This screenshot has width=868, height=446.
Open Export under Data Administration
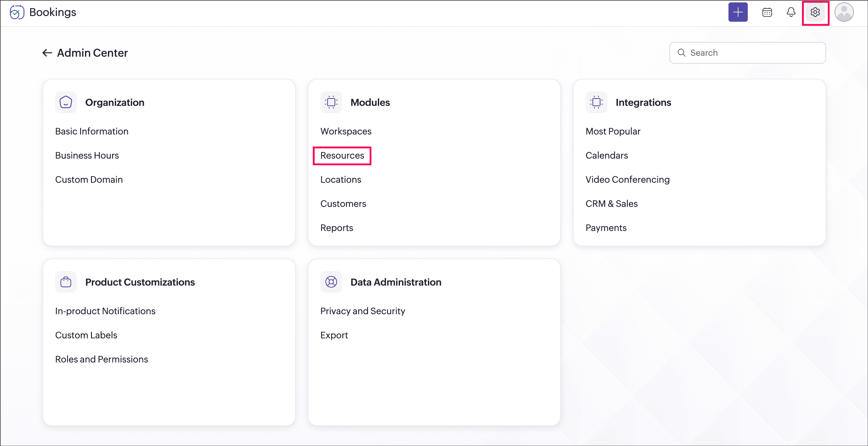click(334, 335)
